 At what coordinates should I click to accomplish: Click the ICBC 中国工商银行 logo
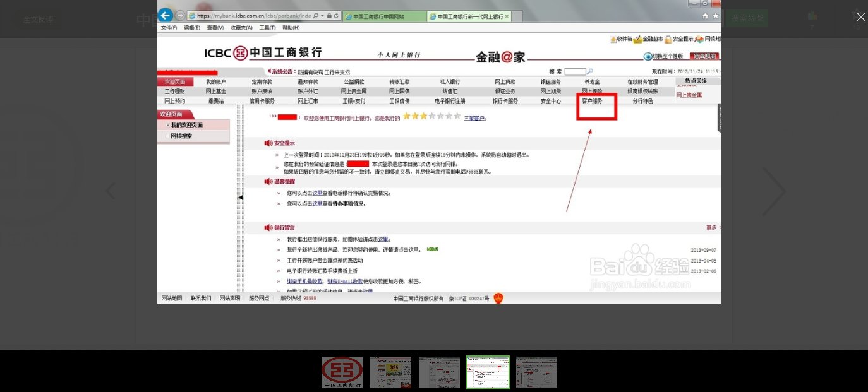pyautogui.click(x=263, y=53)
